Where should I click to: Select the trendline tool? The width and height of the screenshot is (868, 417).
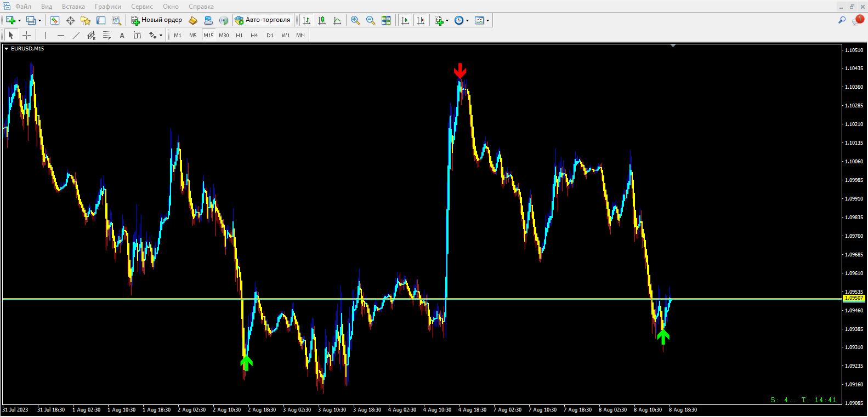tap(76, 35)
